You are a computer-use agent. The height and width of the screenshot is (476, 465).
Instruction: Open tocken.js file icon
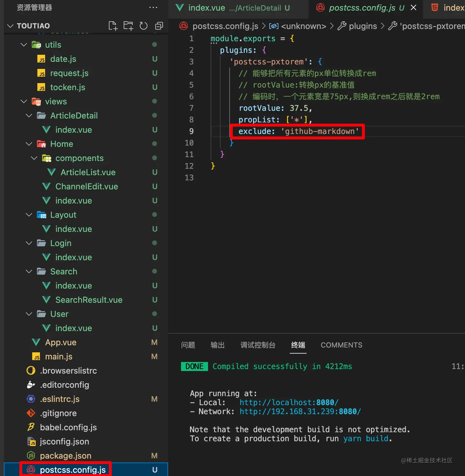pos(42,87)
